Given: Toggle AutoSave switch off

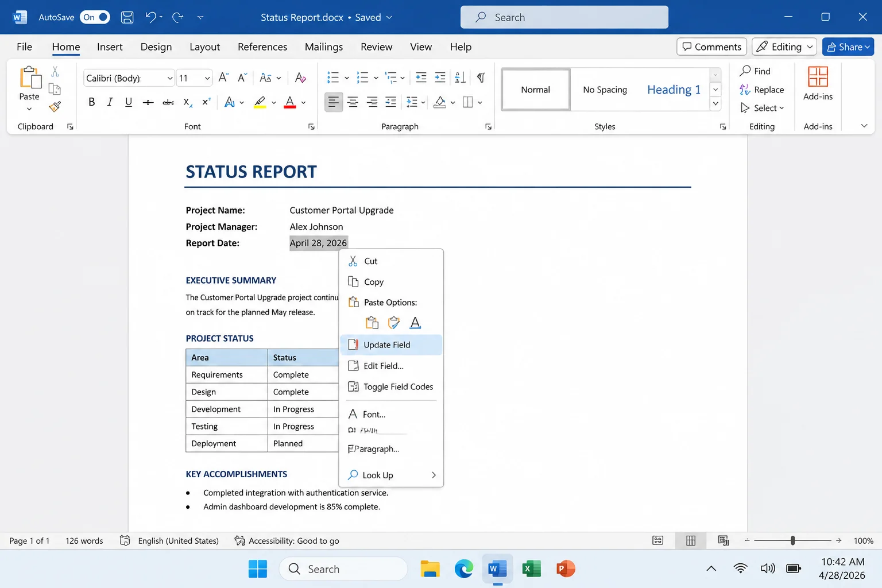Looking at the screenshot, I should pos(95,17).
